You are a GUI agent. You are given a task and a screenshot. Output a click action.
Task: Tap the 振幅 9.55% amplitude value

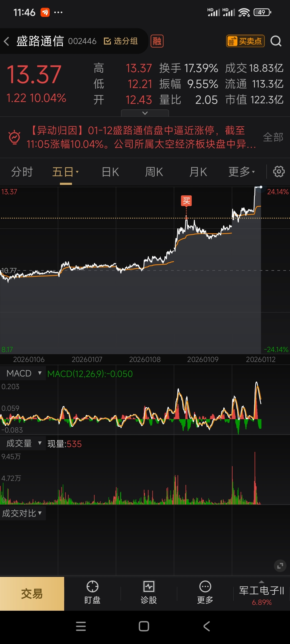(x=189, y=84)
